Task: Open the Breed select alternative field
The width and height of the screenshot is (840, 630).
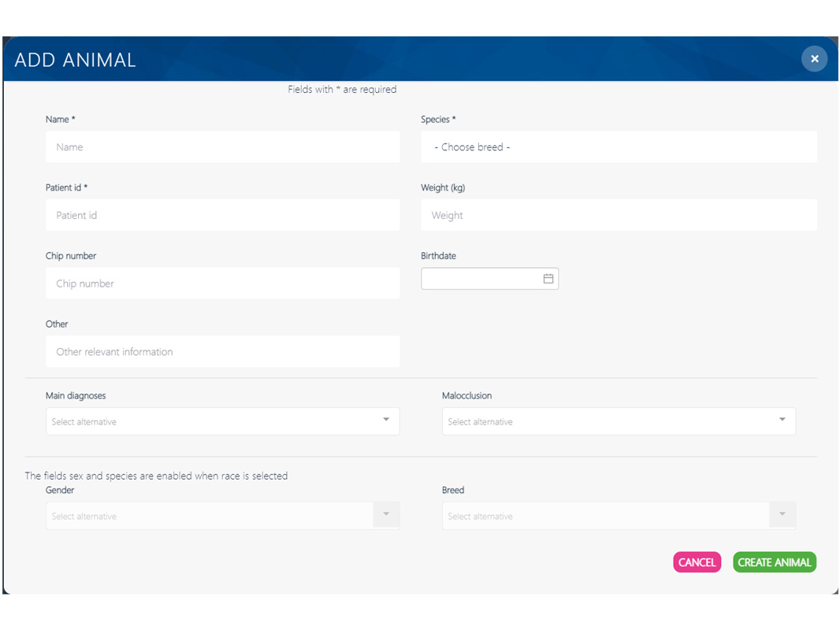Action: pos(605,516)
